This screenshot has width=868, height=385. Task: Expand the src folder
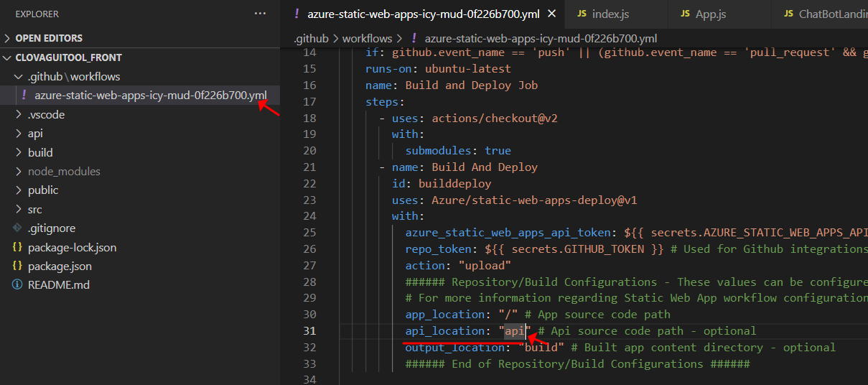point(34,210)
